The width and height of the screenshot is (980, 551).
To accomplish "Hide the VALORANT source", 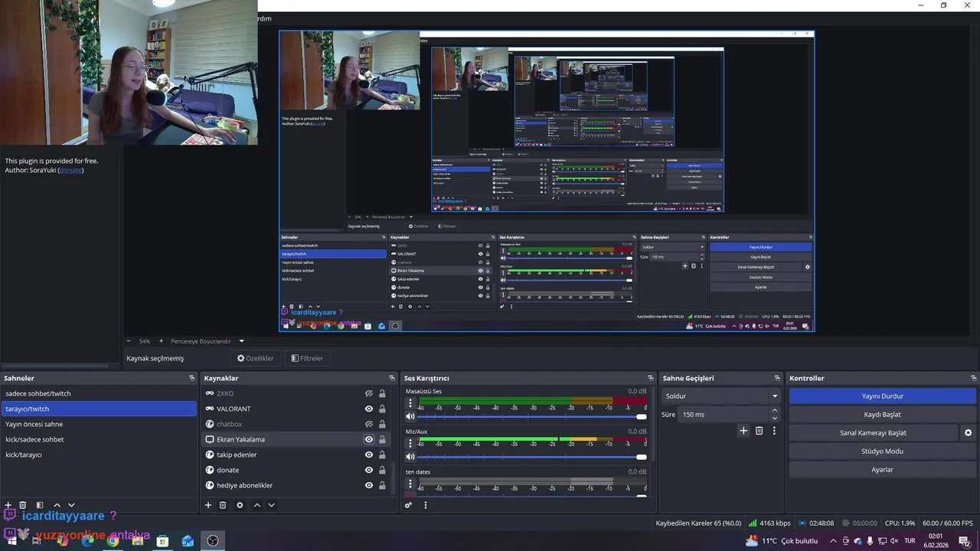I will coord(369,409).
